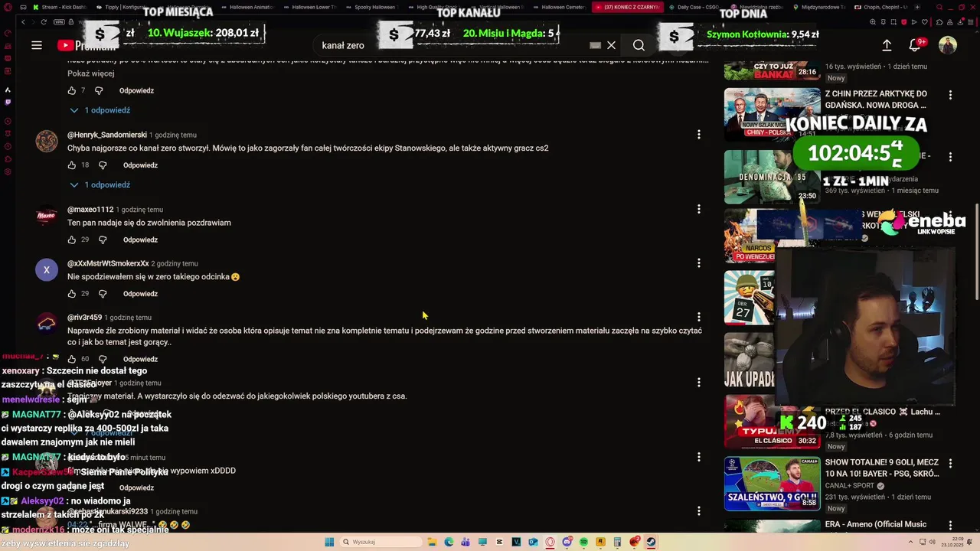Click the YouTube Premium logo

pos(87,45)
